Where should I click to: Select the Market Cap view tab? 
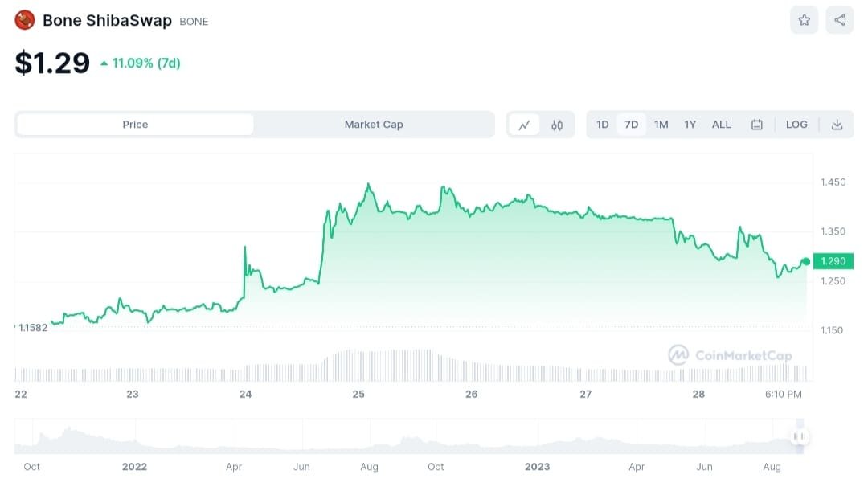coord(374,125)
